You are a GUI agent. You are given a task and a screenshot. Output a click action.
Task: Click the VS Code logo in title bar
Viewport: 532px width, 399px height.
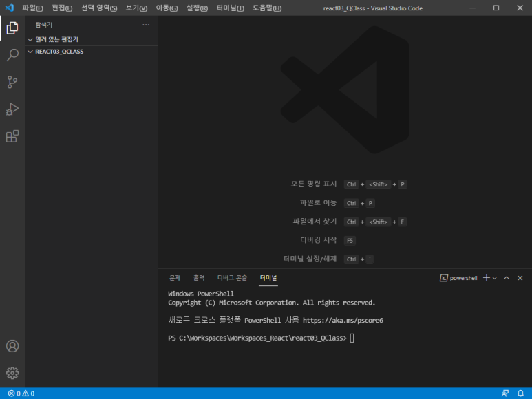point(10,8)
